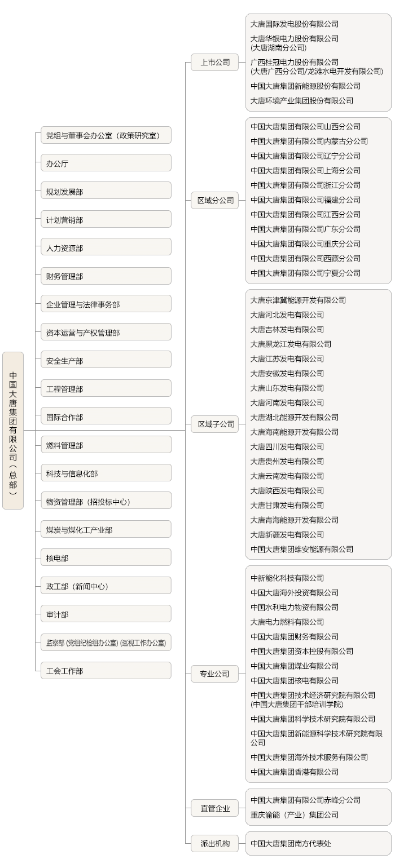Open the 办公厅 department box

click(x=106, y=163)
